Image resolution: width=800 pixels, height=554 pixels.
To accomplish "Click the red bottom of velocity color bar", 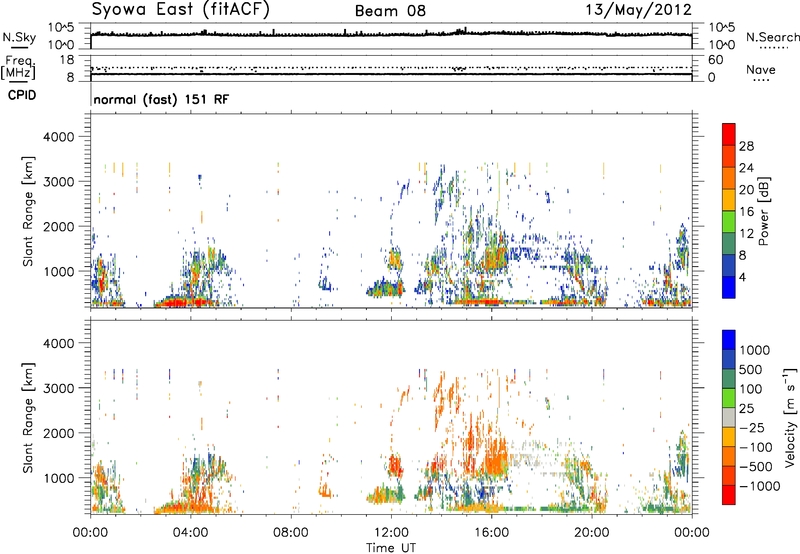I will pos(729,495).
